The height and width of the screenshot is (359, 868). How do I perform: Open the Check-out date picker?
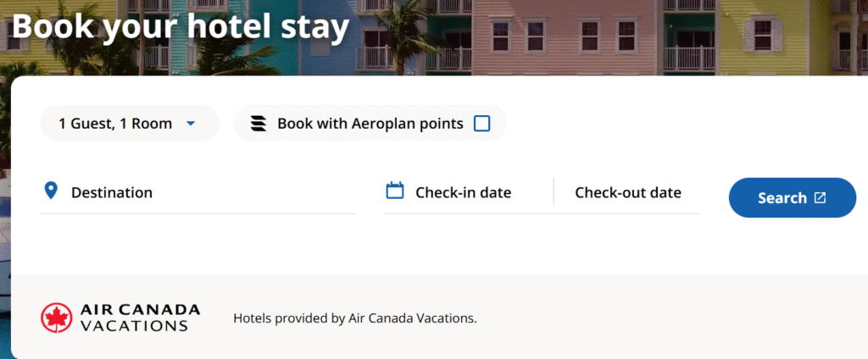pyautogui.click(x=627, y=192)
